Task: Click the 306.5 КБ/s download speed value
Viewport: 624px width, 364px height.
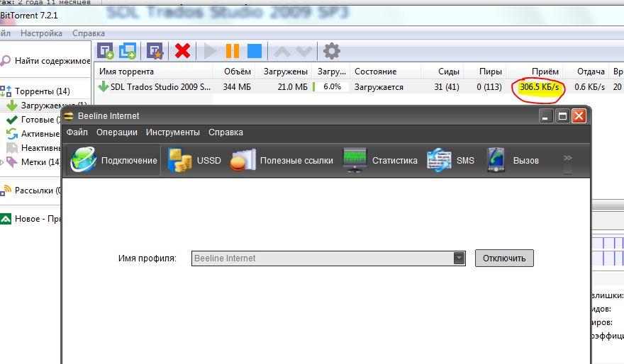Action: click(539, 86)
